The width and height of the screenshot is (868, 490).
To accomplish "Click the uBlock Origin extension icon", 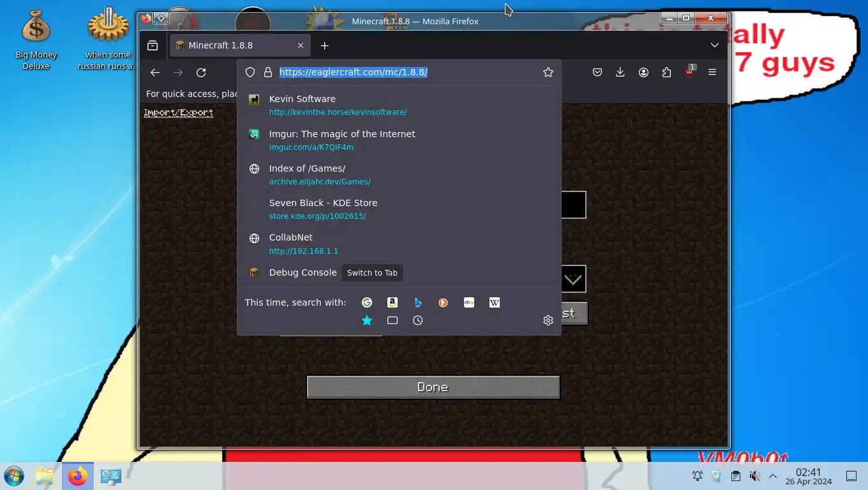I will pos(689,71).
